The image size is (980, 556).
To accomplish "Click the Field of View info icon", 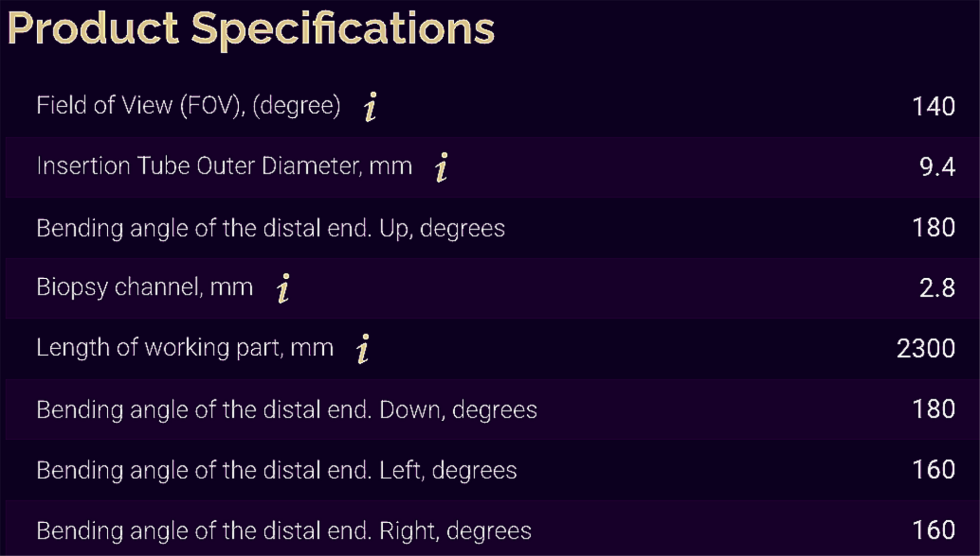I will coord(371,107).
